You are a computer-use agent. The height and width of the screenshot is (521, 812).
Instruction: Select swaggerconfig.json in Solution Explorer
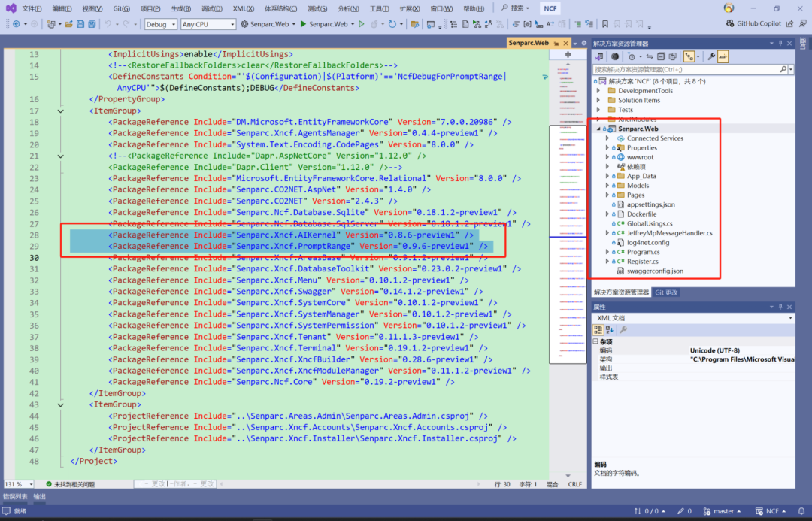coord(655,271)
